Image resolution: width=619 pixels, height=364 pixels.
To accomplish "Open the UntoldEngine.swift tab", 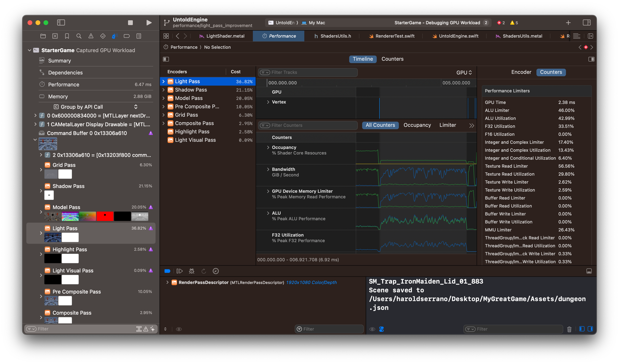I will point(455,36).
